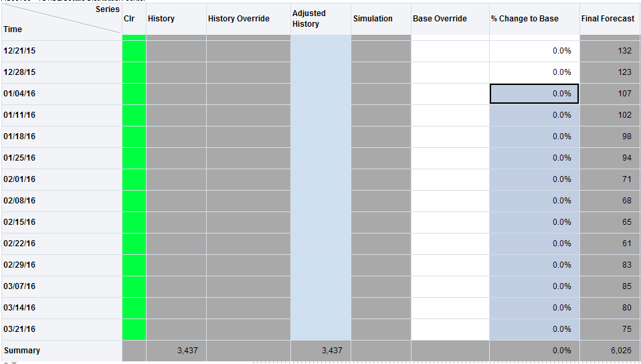Click the Clr column header
Viewport: 641px width, 364px height.
tap(134, 19)
